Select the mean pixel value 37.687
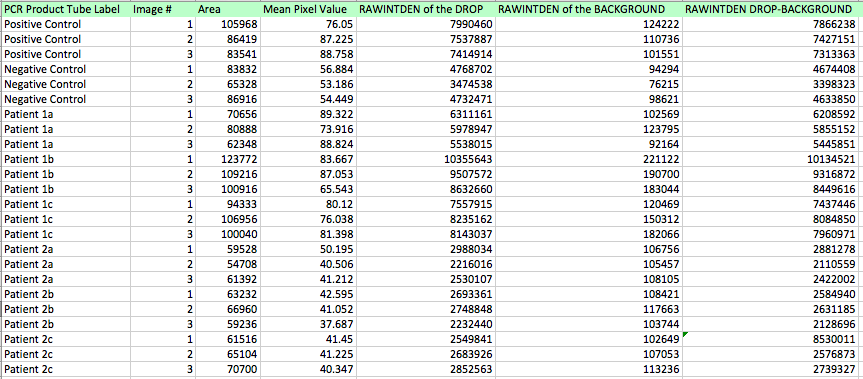863x379 pixels. (308, 324)
